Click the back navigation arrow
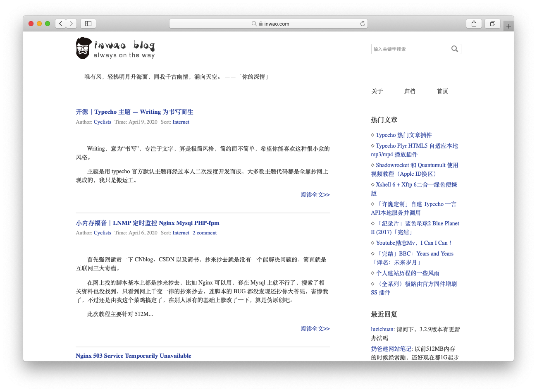The height and width of the screenshot is (392, 537). (60, 24)
